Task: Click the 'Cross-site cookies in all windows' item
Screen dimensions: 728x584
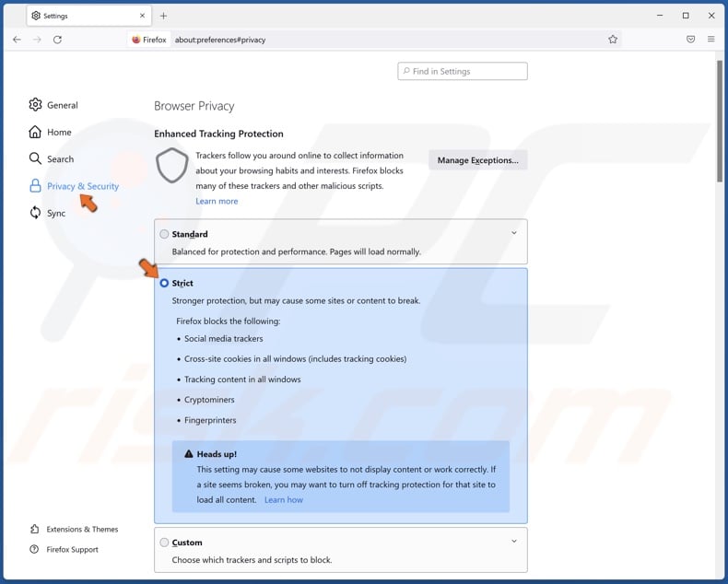Action: coord(295,359)
